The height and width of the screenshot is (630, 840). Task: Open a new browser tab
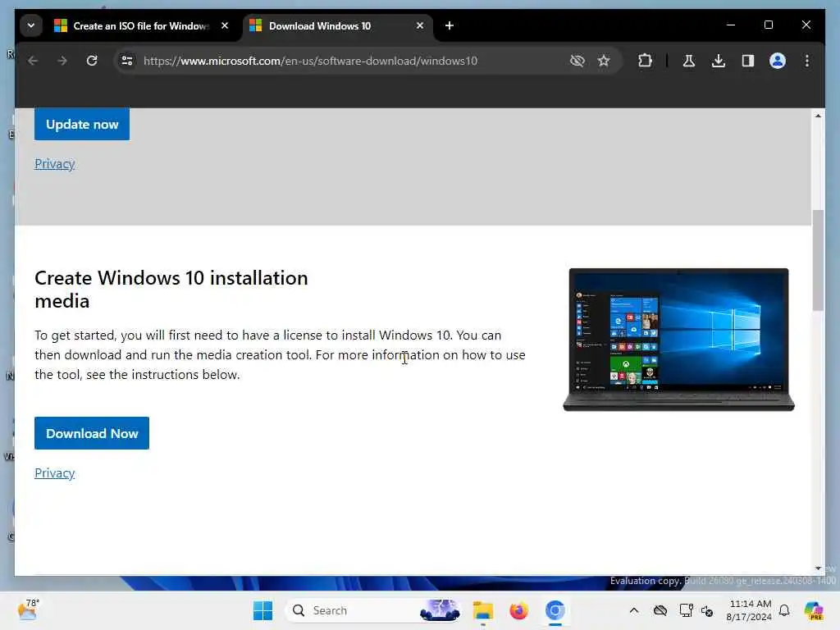(450, 25)
